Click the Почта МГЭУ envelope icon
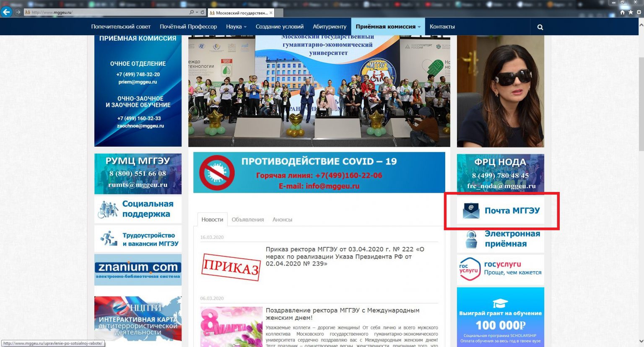 [471, 211]
